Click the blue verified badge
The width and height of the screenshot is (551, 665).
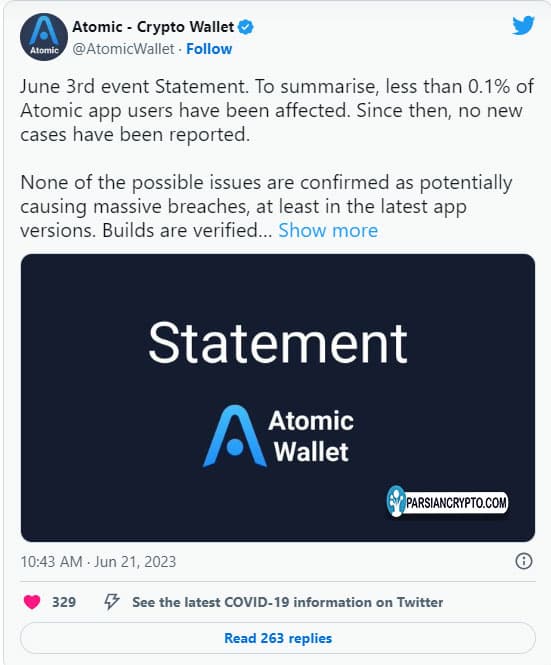click(x=246, y=27)
